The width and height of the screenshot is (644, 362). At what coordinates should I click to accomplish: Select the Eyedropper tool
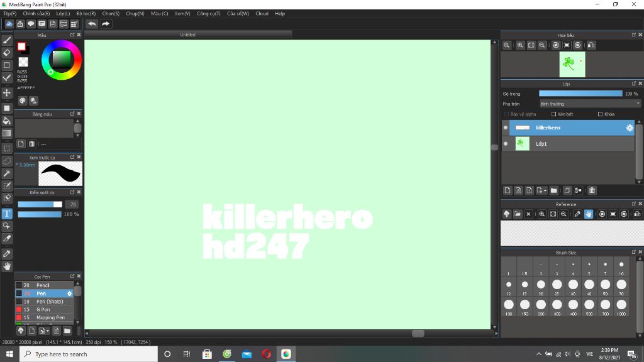pyautogui.click(x=7, y=254)
